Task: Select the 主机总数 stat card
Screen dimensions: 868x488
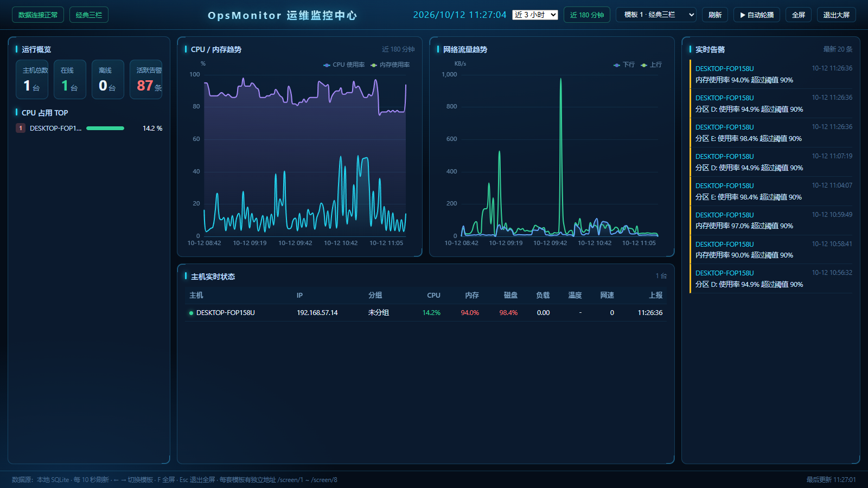Action: [x=32, y=79]
